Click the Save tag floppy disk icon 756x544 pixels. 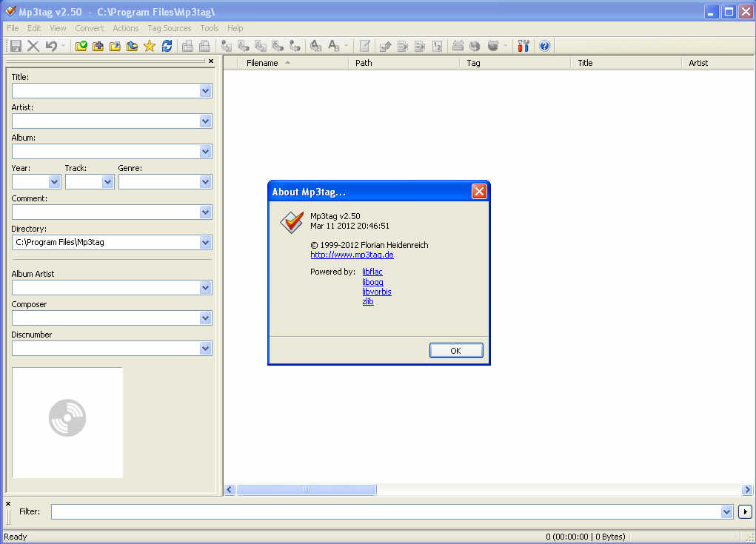(16, 46)
